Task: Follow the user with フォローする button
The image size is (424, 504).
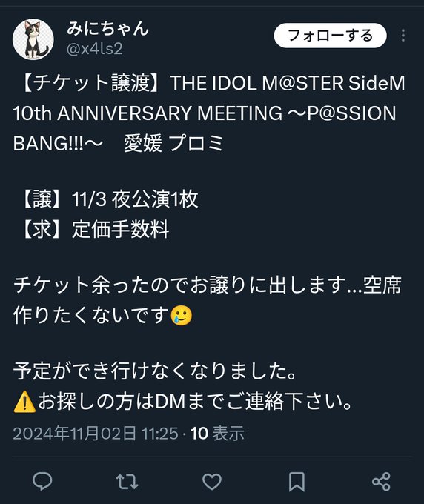Action: (330, 36)
